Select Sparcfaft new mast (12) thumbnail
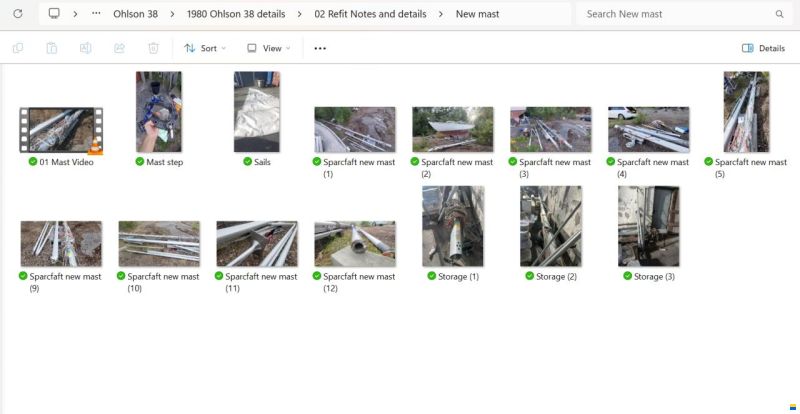 [355, 243]
